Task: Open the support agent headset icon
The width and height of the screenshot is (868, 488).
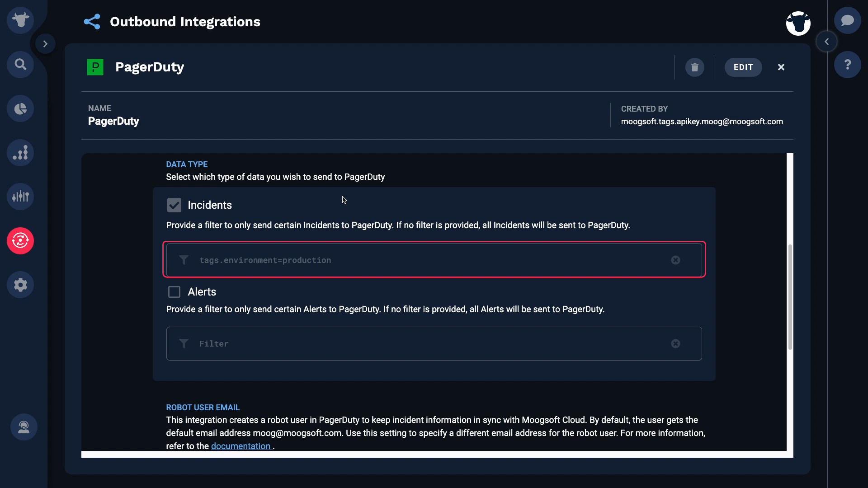Action: 24,427
